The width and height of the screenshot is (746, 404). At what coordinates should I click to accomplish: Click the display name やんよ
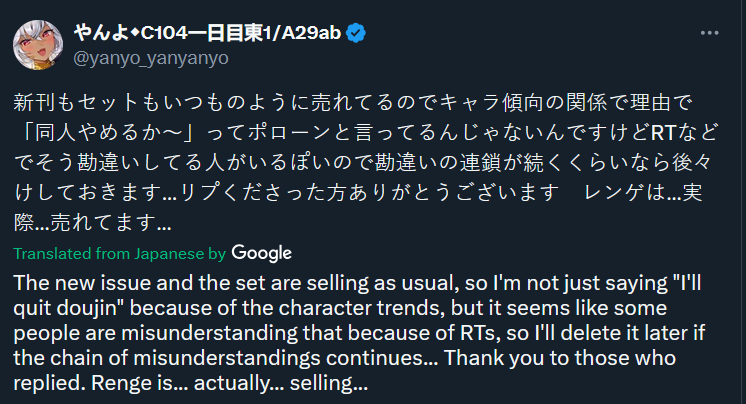tap(101, 33)
